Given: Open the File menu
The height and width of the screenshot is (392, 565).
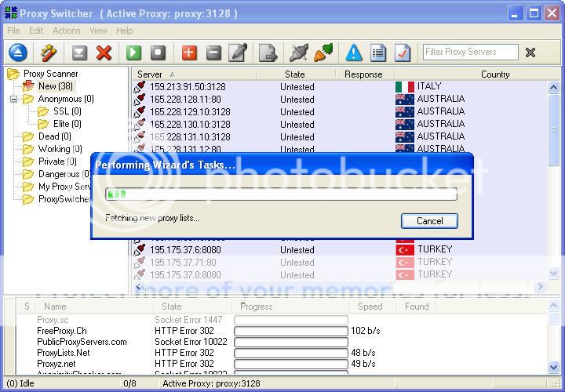Looking at the screenshot, I should pos(13,31).
